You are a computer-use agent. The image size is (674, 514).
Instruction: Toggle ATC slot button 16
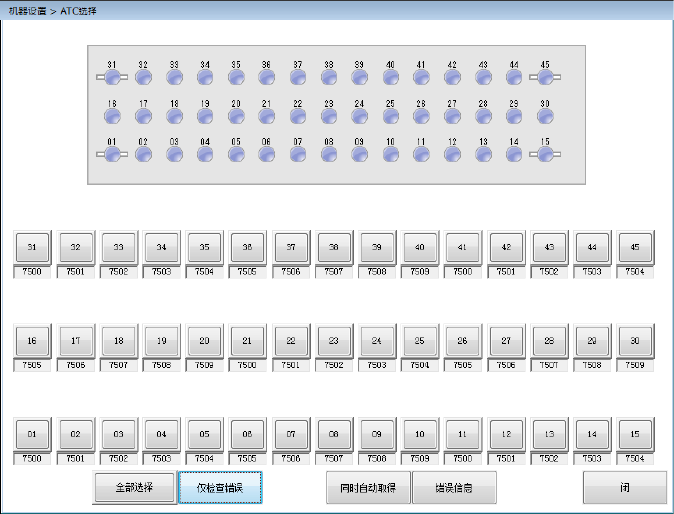coord(32,341)
